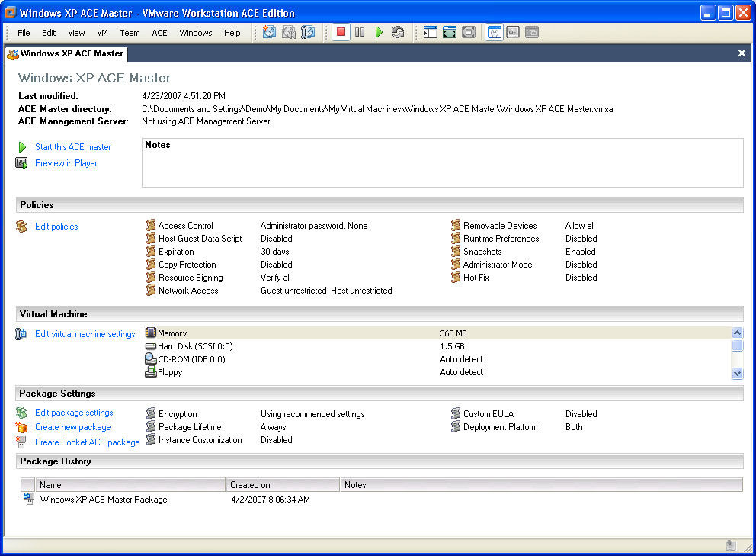Viewport: 756px width, 556px height.
Task: Open the Snapshot Manager toolbar icon
Action: click(x=308, y=33)
